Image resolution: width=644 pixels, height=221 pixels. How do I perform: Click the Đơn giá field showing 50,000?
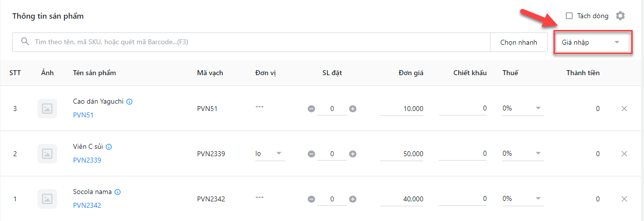click(x=402, y=154)
